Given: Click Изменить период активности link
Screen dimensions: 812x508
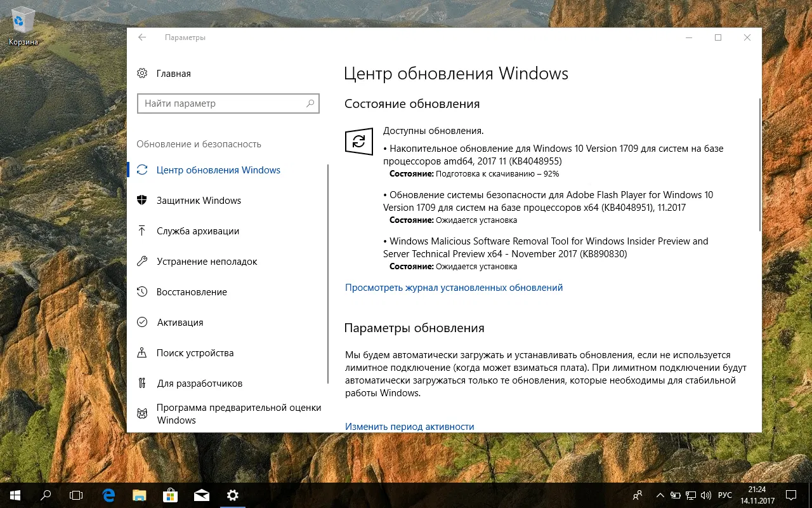Looking at the screenshot, I should pos(409,426).
